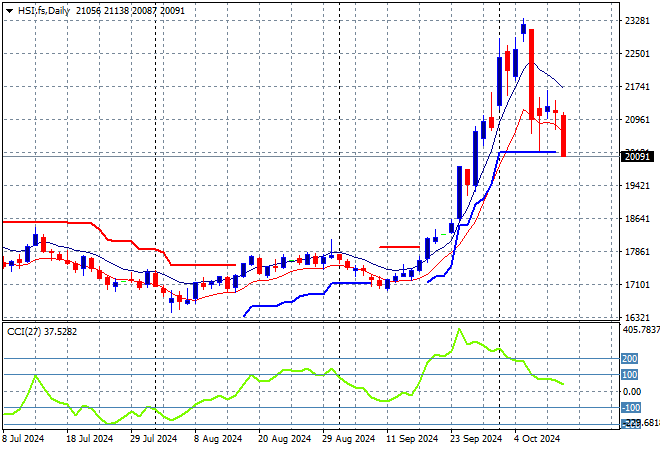
Task: Select the current price tag 20091
Action: pyautogui.click(x=637, y=156)
